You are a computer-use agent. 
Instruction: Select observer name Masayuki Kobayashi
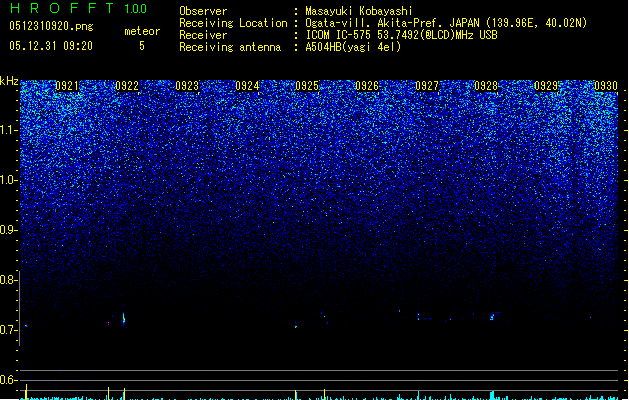(359, 11)
